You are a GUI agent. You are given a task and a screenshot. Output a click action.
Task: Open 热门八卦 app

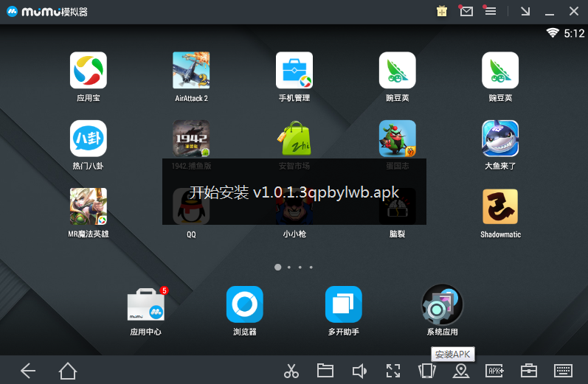(x=88, y=139)
